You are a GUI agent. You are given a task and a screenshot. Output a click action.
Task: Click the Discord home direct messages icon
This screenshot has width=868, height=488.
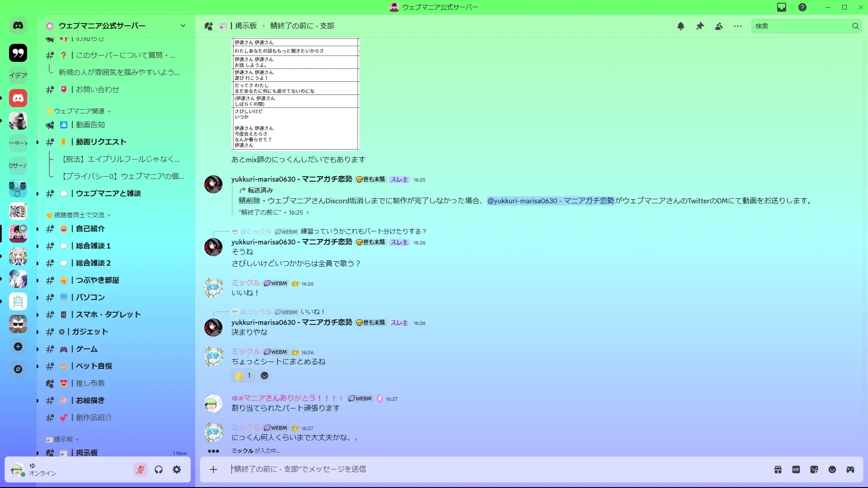18,26
